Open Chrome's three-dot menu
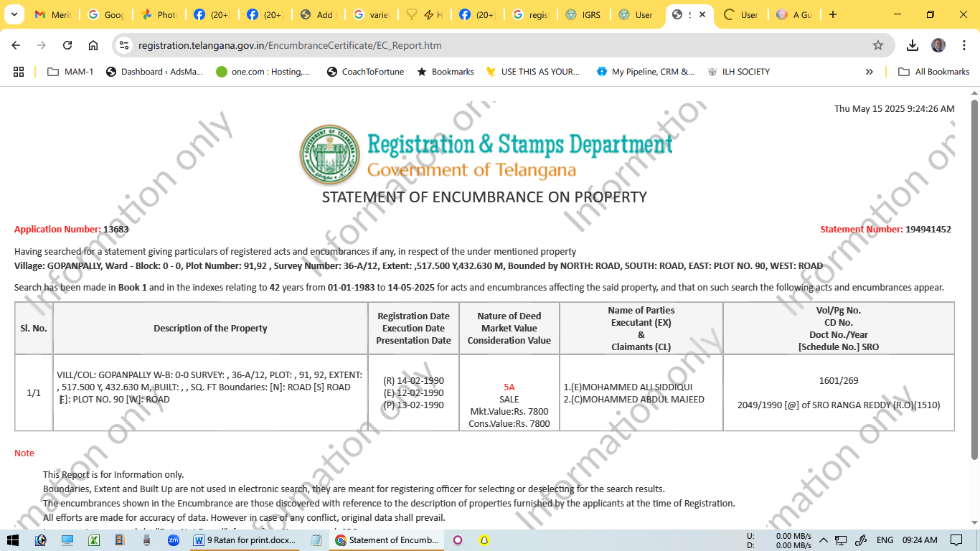The height and width of the screenshot is (551, 980). (x=963, y=45)
